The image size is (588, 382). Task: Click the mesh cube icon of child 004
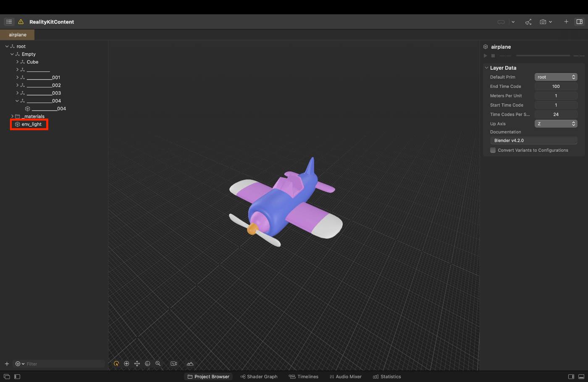point(28,109)
